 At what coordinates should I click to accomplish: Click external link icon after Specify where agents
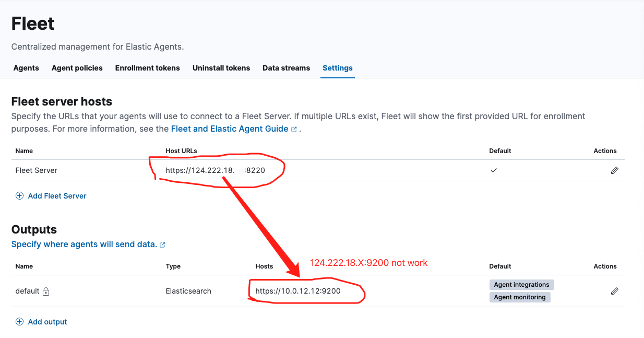pos(162,244)
